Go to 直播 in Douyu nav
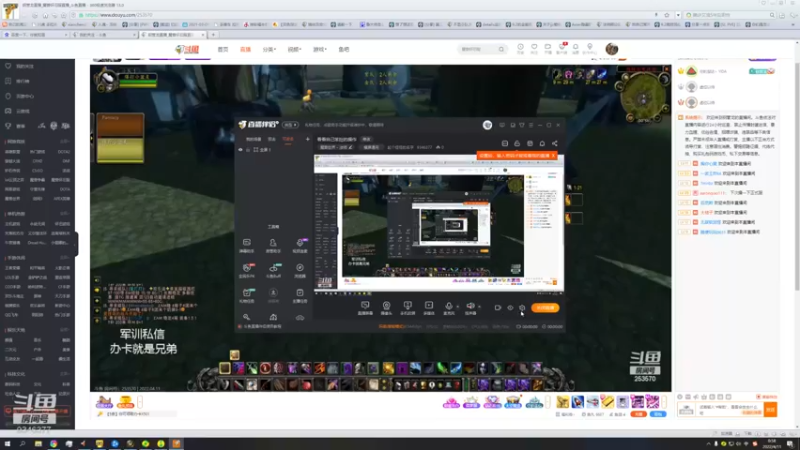The width and height of the screenshot is (800, 450). 245,49
